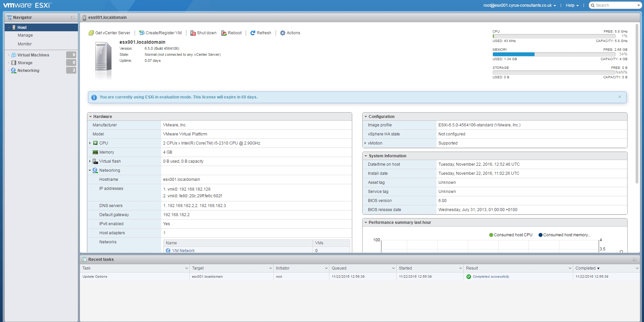The width and height of the screenshot is (644, 322).
Task: Open the Result column dropdown
Action: tap(570, 268)
